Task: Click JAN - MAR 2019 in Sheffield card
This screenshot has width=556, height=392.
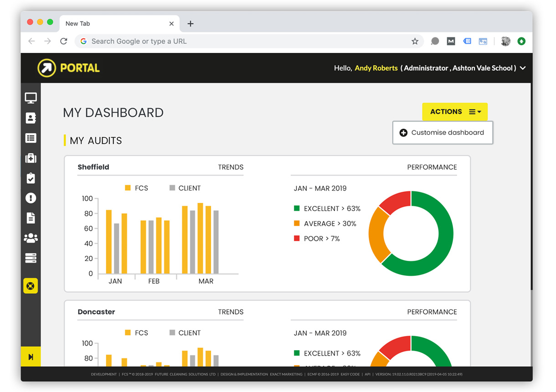Action: (x=320, y=188)
